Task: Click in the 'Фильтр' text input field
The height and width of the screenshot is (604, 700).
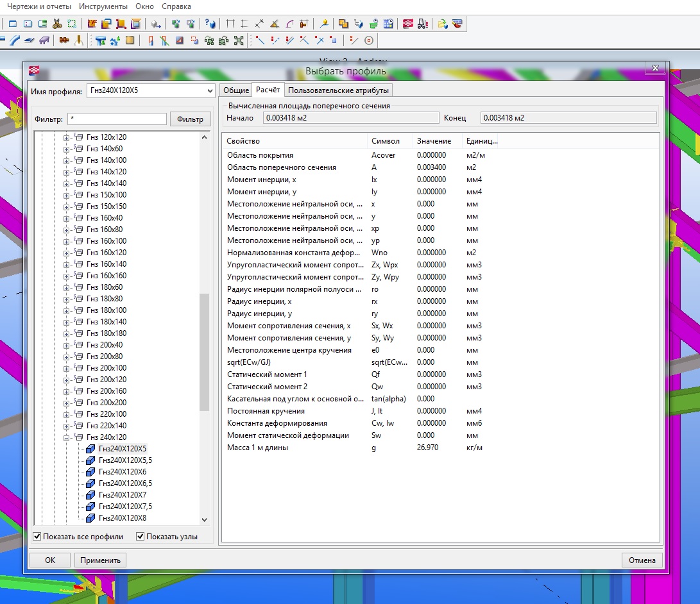Action: (116, 119)
